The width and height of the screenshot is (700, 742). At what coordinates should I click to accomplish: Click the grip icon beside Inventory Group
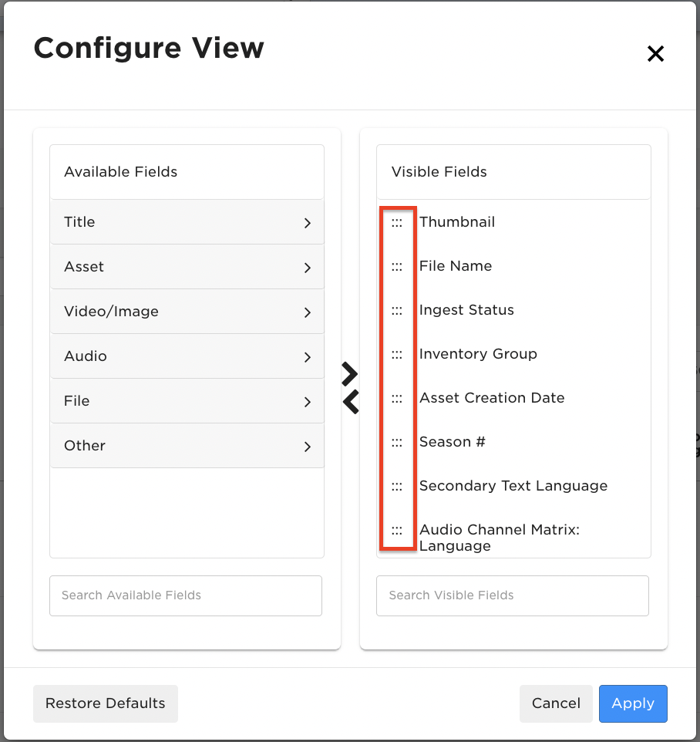(397, 355)
